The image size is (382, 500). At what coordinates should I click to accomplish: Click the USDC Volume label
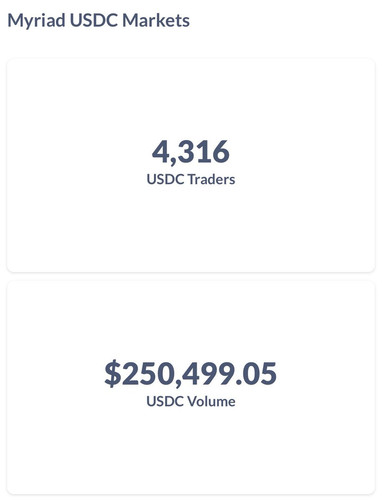tap(191, 401)
